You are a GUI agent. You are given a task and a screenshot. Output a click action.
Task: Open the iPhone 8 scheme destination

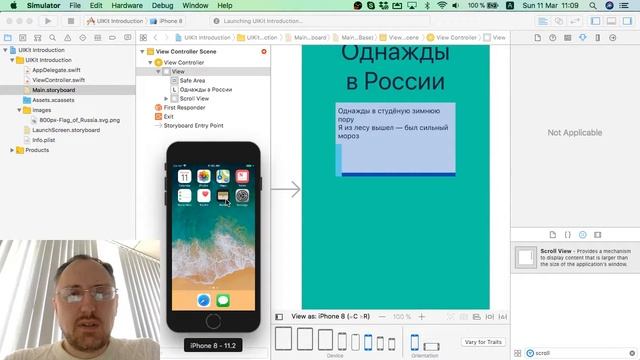coord(167,21)
